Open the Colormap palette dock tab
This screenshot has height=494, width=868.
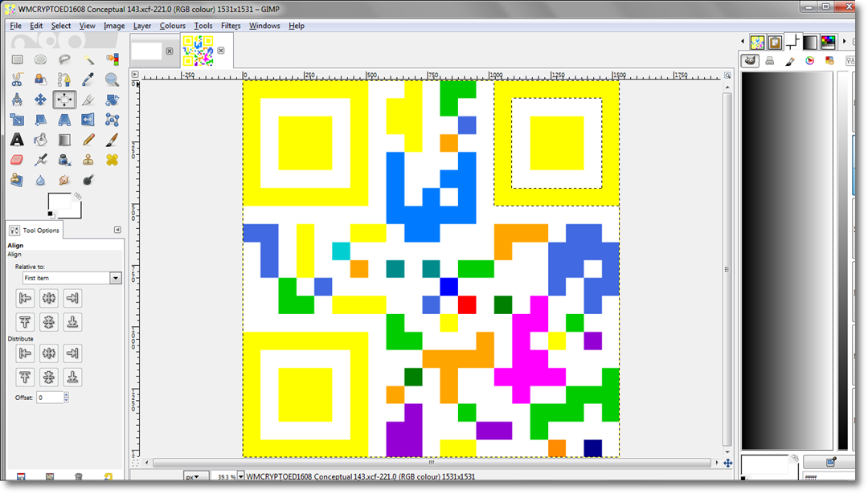(828, 42)
